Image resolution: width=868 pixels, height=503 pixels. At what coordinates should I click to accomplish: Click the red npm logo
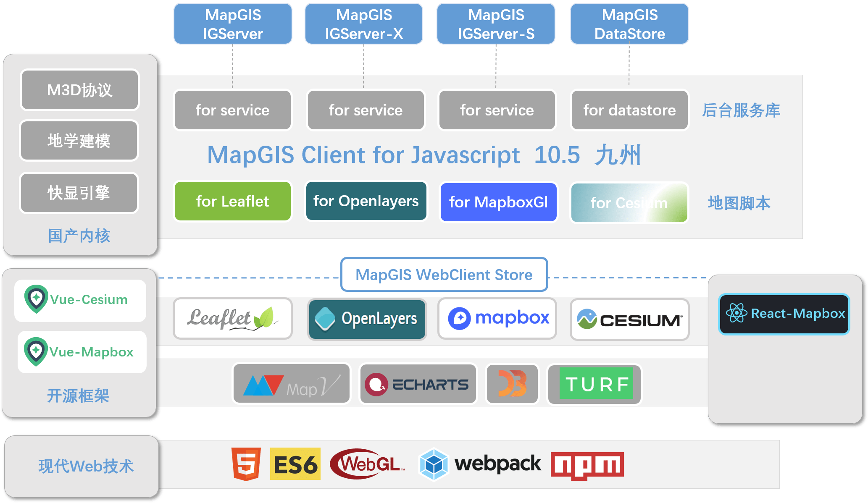pos(587,466)
